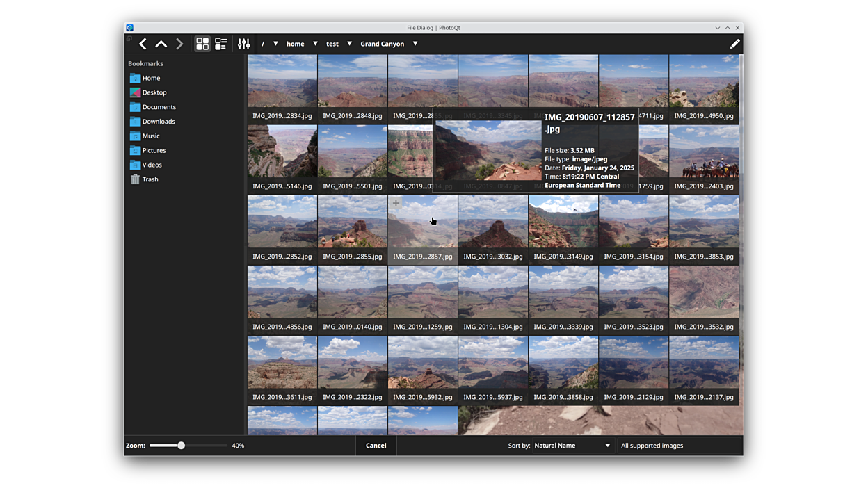This screenshot has height=488, width=868.
Task: Expand dropdown arrow after Grand Canyon
Action: [415, 44]
